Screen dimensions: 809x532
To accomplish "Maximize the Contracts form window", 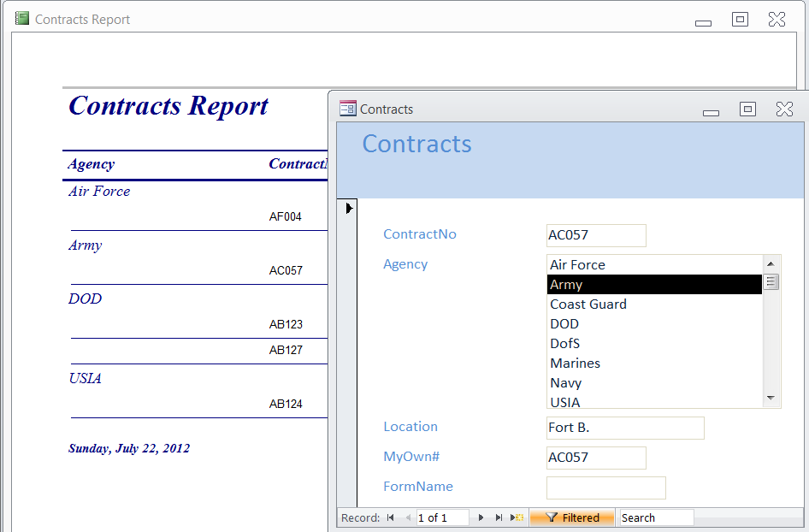I will point(747,109).
